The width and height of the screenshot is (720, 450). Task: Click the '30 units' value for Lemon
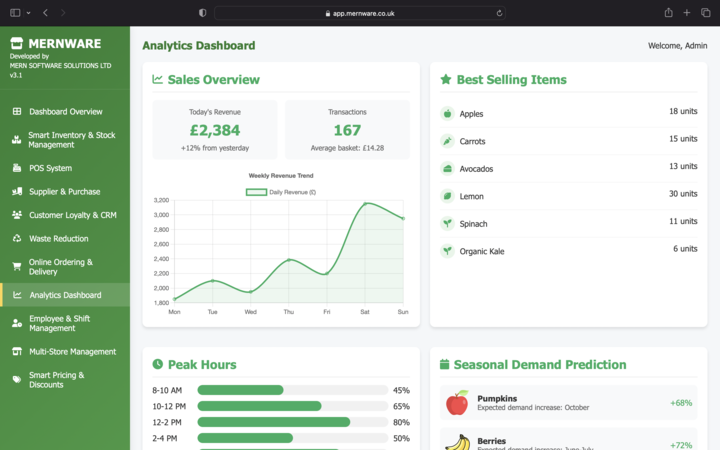tap(683, 194)
